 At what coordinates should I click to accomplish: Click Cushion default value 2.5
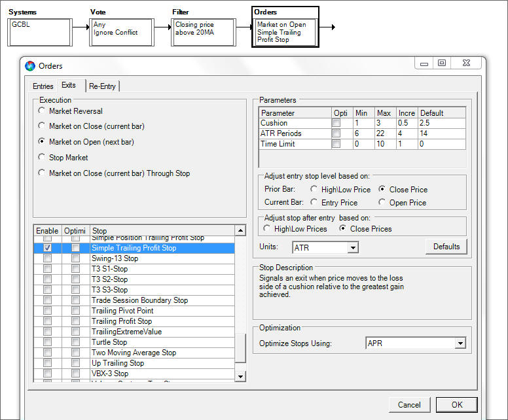point(442,123)
